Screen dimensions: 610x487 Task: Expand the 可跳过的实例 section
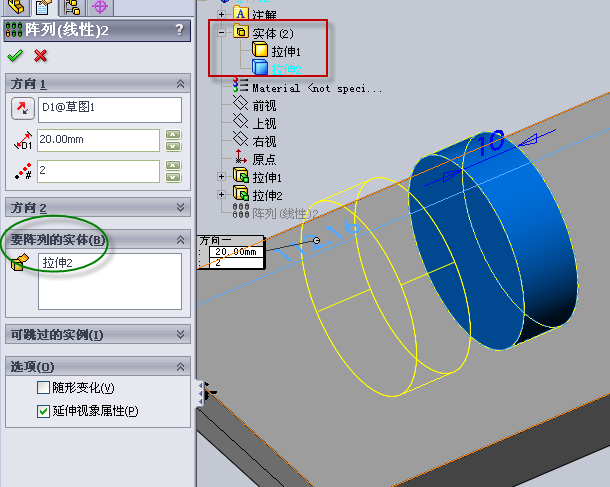click(x=181, y=334)
